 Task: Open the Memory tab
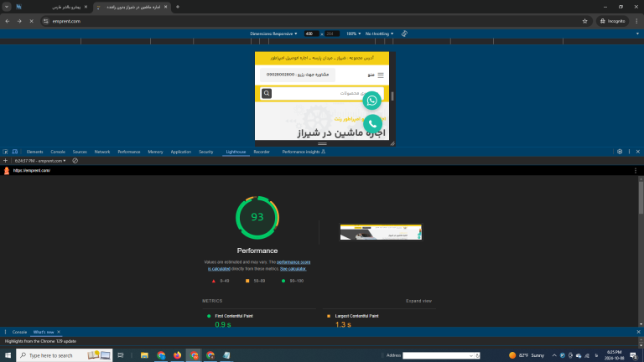coord(155,152)
